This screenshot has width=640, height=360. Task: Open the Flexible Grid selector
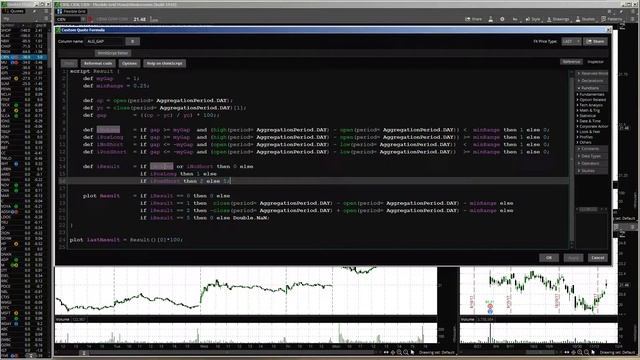(x=72, y=11)
